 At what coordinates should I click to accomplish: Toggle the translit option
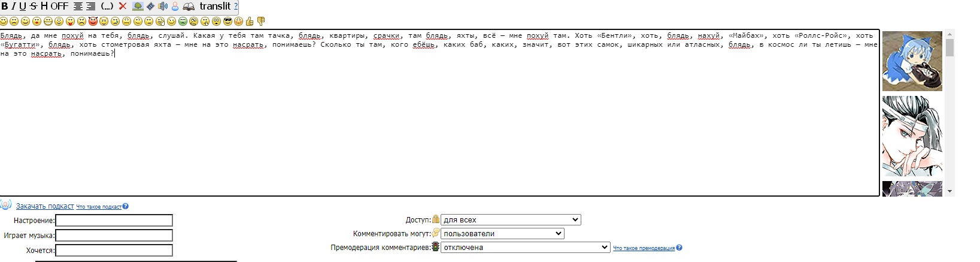(215, 7)
